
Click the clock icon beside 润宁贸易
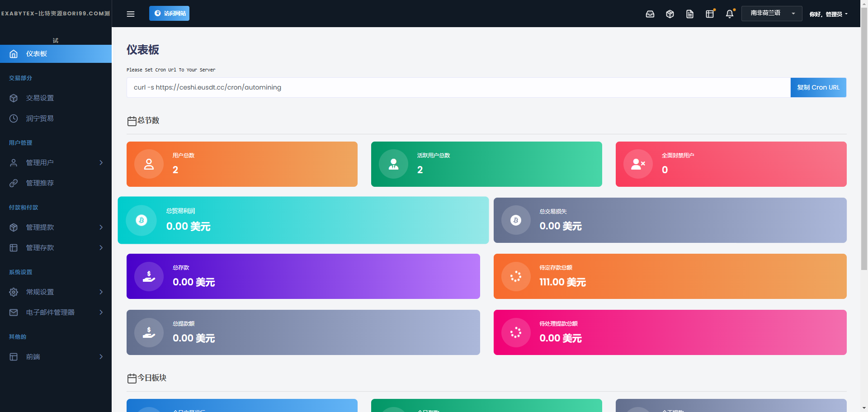pos(14,118)
